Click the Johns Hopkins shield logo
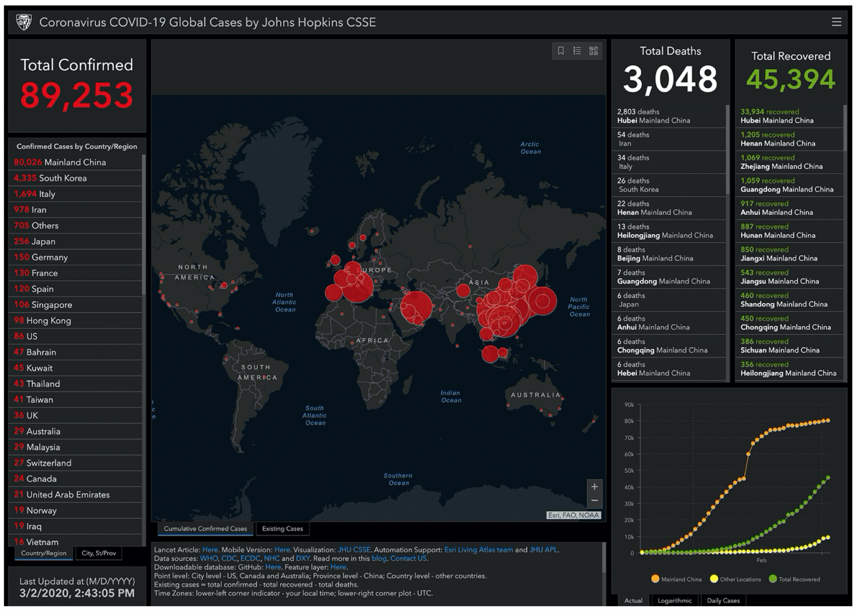The image size is (856, 616). (x=24, y=22)
